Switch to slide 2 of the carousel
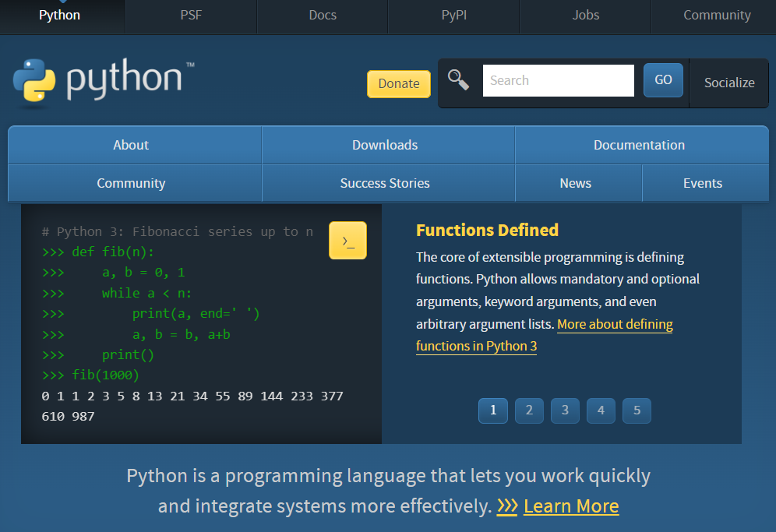 pos(529,410)
